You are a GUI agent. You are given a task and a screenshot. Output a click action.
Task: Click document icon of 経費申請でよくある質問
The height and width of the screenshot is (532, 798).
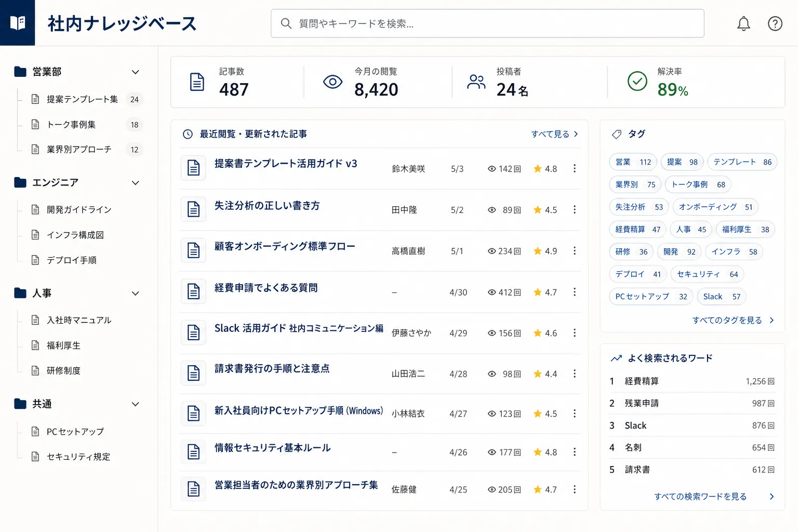193,291
